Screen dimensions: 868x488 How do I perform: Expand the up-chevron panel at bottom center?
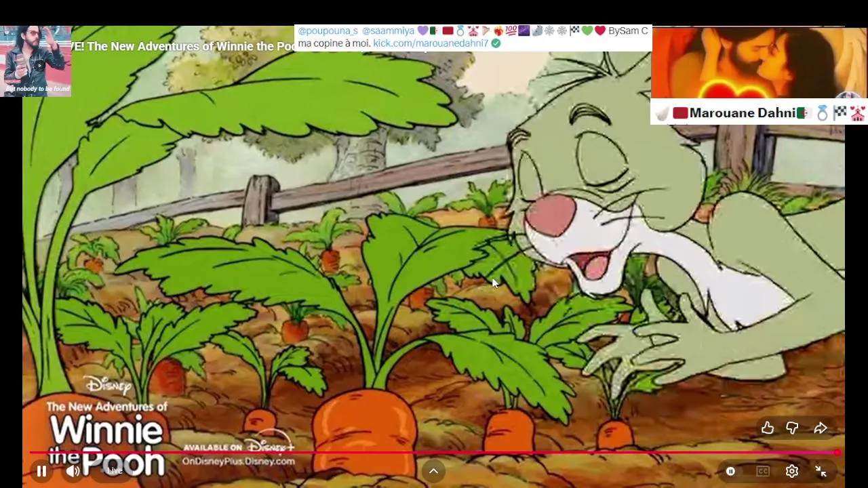tap(433, 471)
